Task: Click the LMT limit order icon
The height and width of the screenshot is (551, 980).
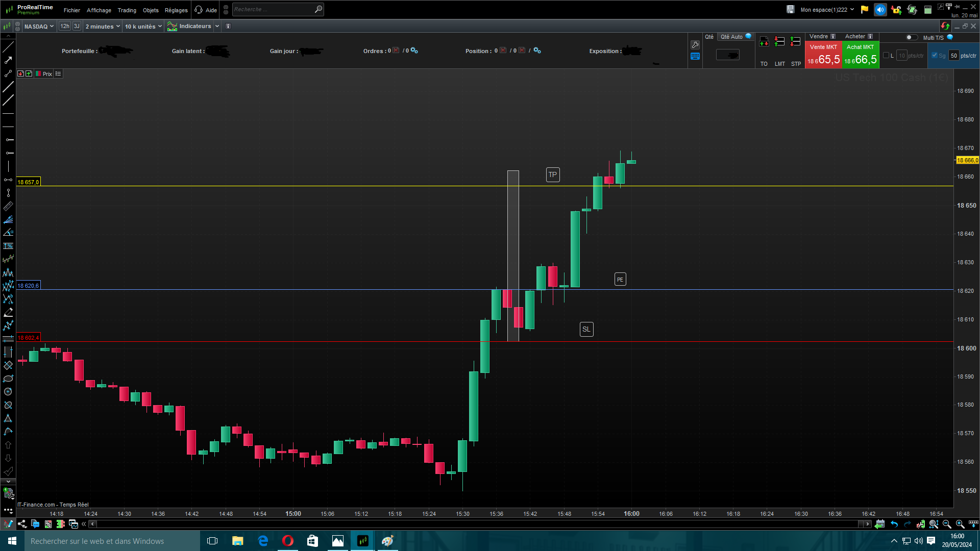Action: [779, 42]
